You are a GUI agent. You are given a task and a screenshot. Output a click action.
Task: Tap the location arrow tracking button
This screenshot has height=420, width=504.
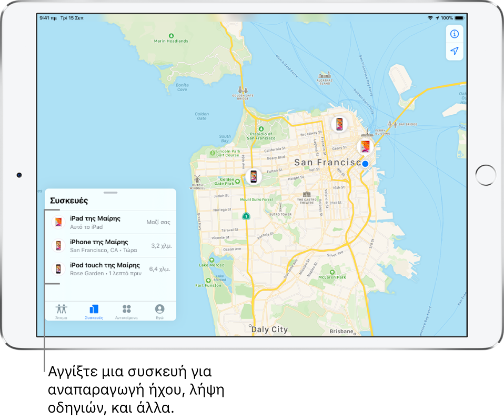point(454,51)
